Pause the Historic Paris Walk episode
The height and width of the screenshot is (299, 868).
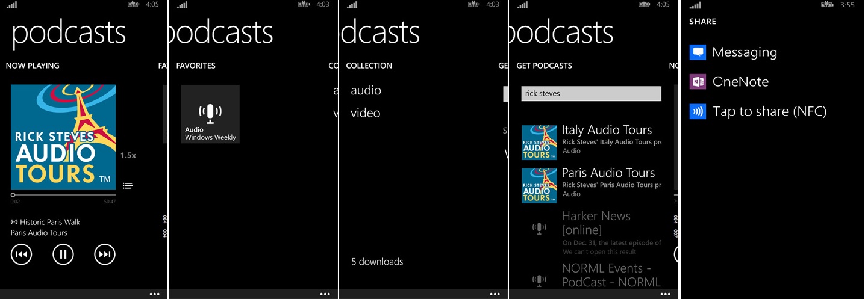(63, 254)
